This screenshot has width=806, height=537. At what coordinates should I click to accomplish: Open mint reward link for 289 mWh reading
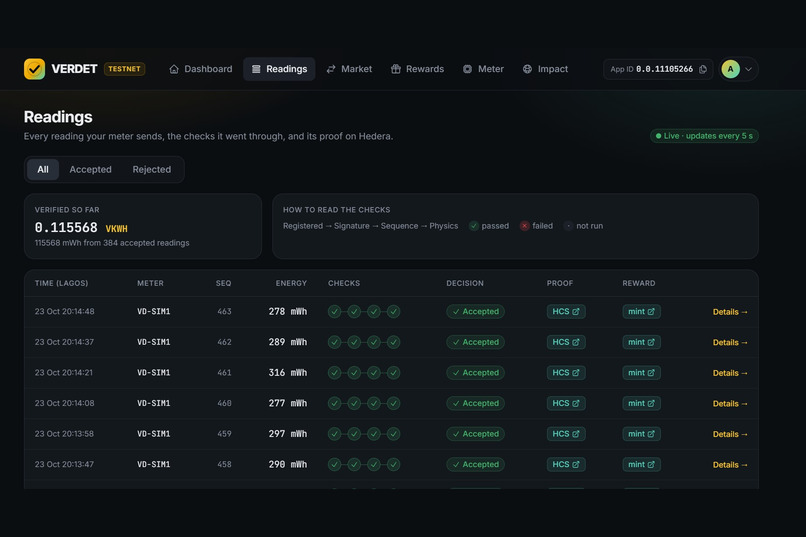[642, 342]
